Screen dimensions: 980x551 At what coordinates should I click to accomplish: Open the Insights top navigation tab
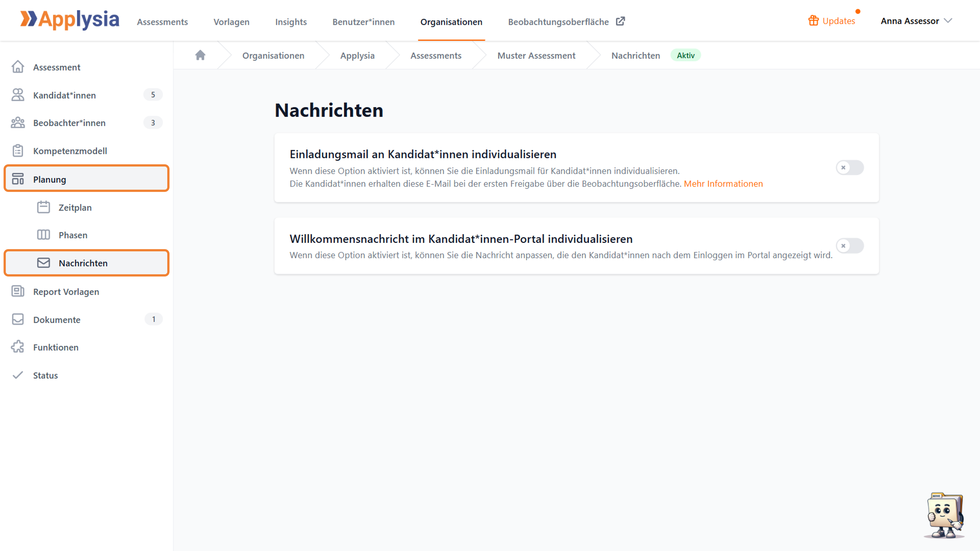[x=291, y=22]
